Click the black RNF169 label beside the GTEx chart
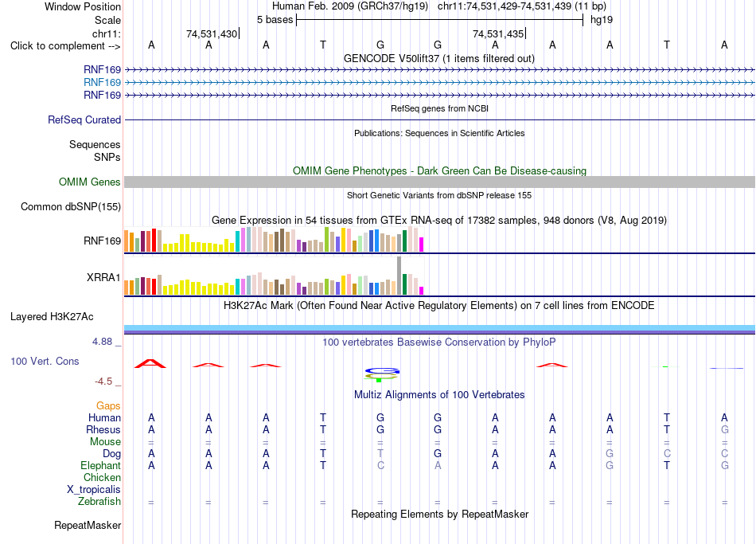Image resolution: width=756 pixels, height=544 pixels. click(x=102, y=241)
